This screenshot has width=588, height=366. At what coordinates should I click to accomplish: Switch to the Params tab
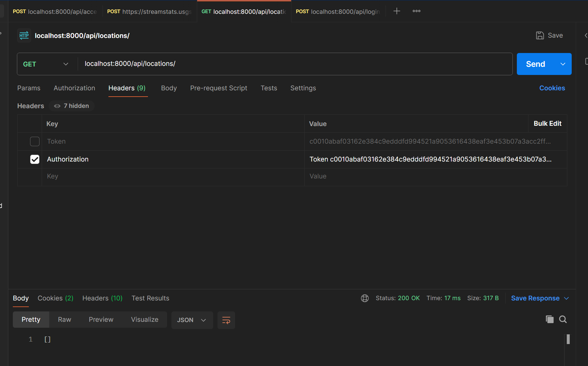coord(29,88)
